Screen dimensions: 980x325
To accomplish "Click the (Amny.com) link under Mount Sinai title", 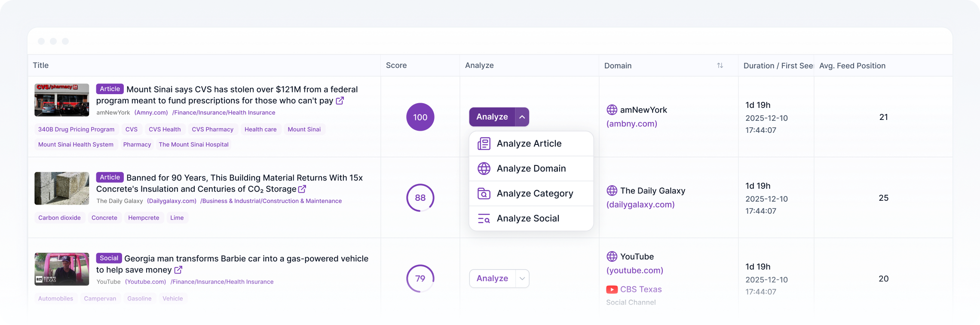I will coord(151,113).
